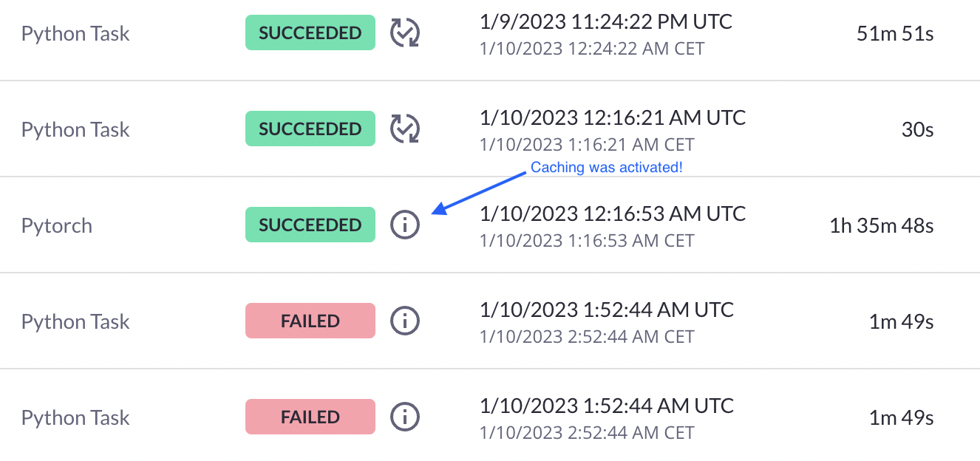980x461 pixels.
Task: Click the info icon on the last failed task row
Action: (404, 417)
